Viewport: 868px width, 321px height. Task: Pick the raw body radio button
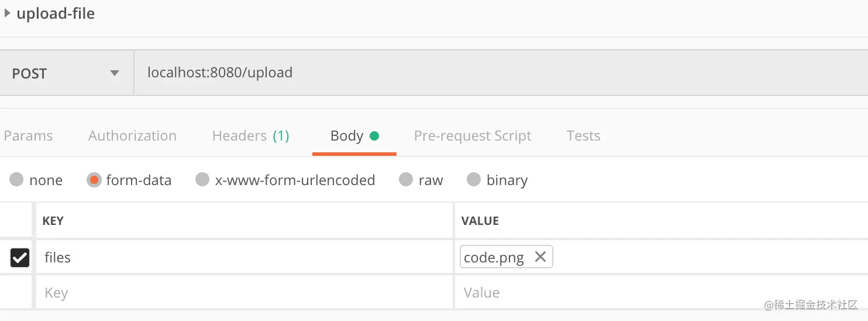[406, 180]
